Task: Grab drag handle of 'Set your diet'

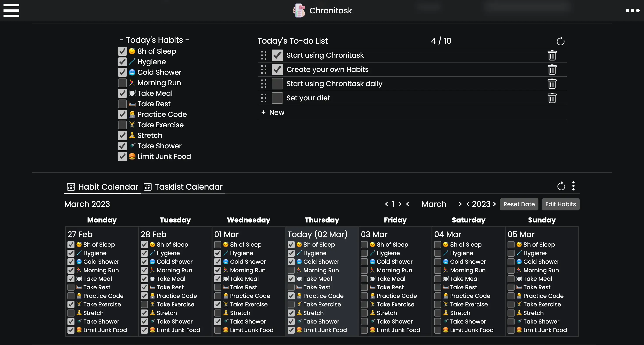Action: pos(264,98)
